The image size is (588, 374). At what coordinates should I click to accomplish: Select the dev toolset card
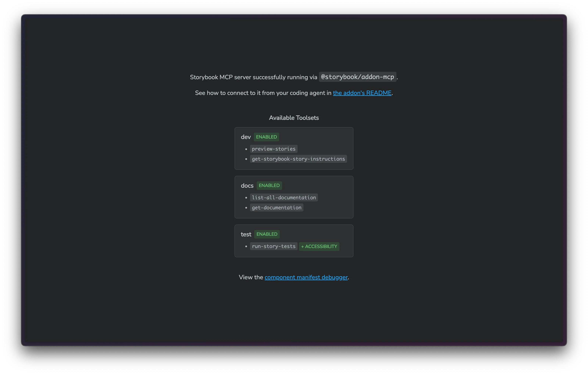[294, 148]
